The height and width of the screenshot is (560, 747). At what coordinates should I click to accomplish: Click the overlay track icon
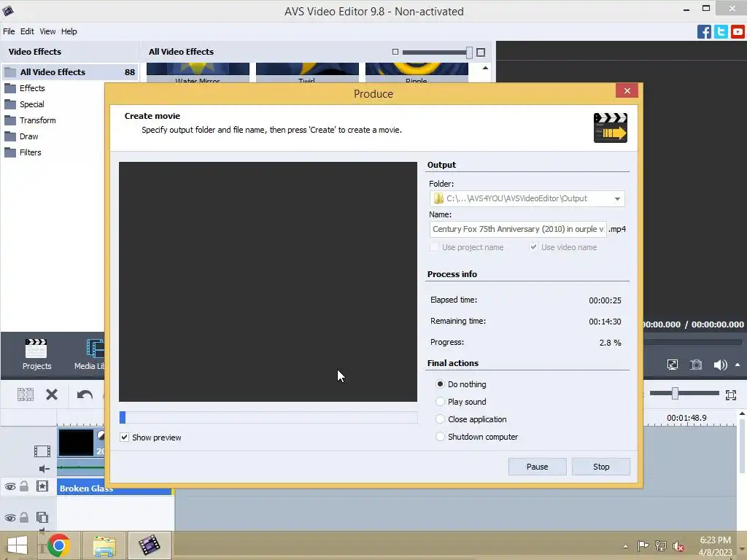pyautogui.click(x=42, y=517)
